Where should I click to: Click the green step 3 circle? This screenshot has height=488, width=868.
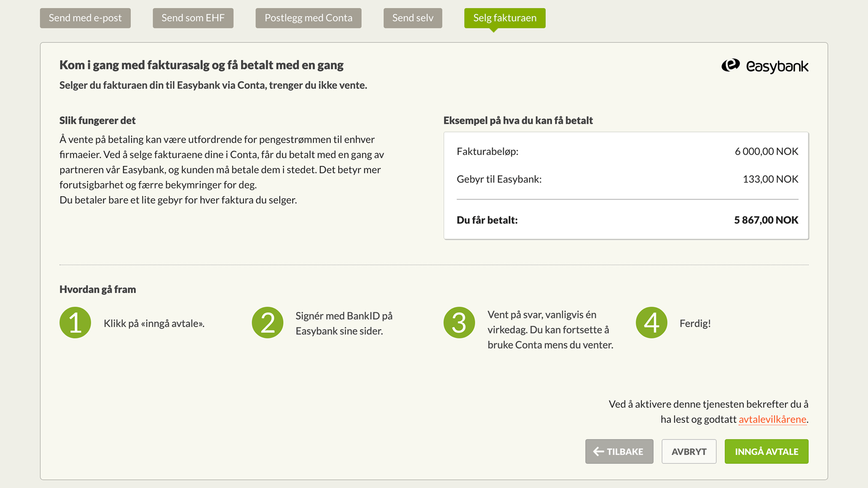pos(459,323)
